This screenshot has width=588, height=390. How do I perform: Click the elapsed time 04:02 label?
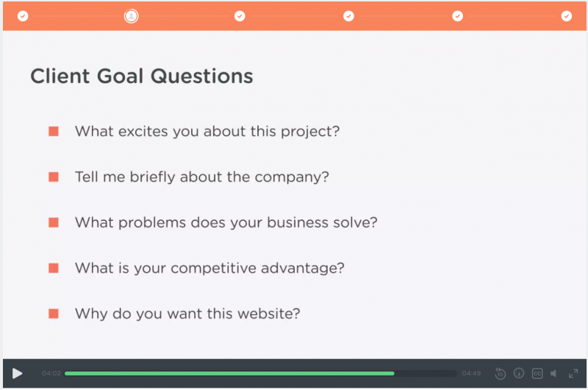(51, 373)
